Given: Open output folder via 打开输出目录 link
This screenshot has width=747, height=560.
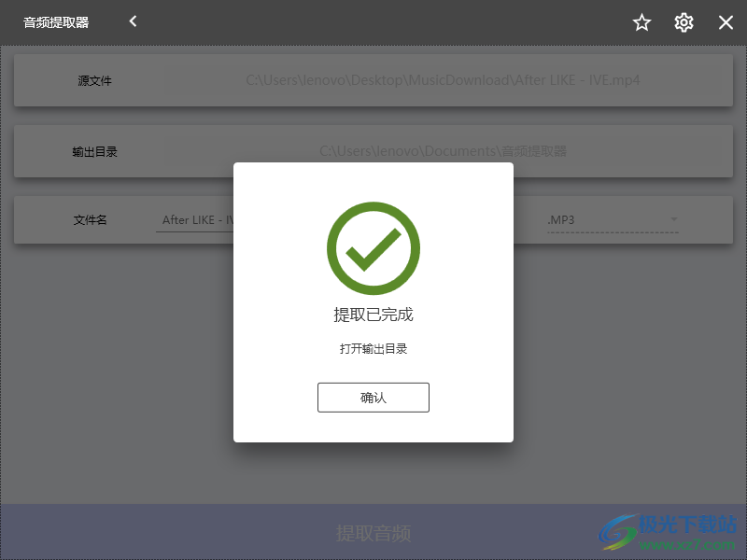Looking at the screenshot, I should tap(373, 348).
